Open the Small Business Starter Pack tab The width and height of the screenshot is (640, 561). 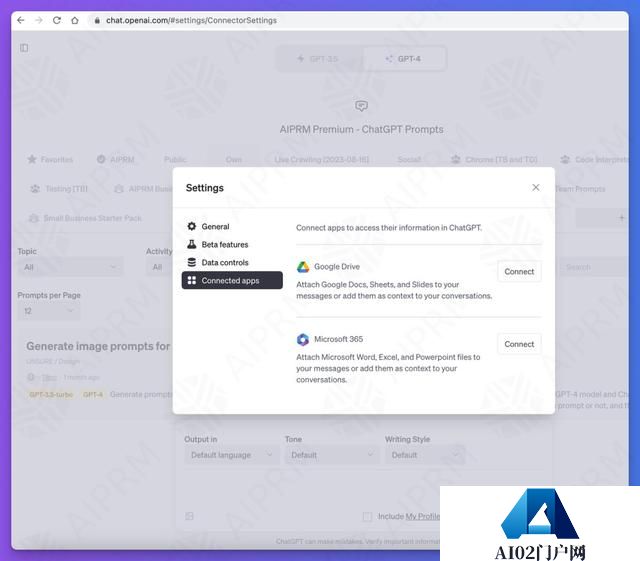[85, 218]
